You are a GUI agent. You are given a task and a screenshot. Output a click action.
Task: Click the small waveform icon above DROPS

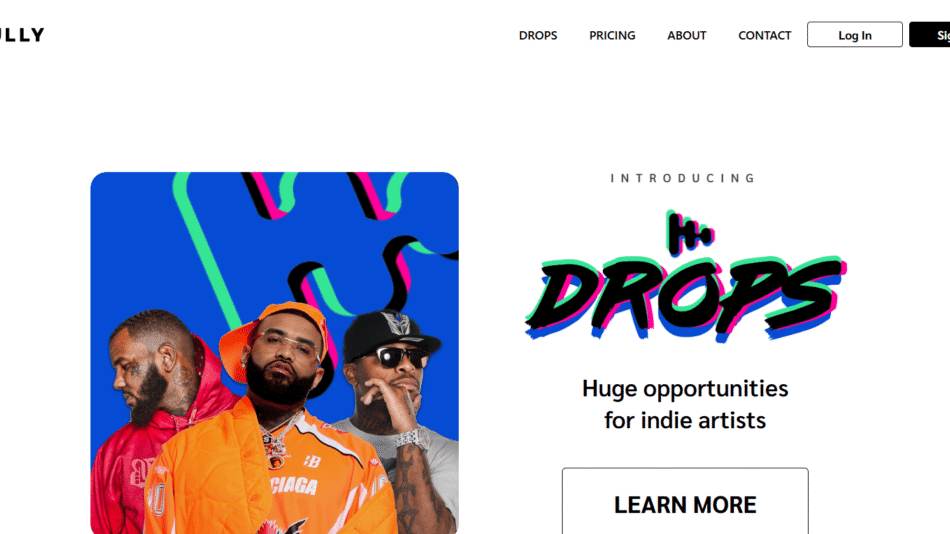[x=689, y=233]
